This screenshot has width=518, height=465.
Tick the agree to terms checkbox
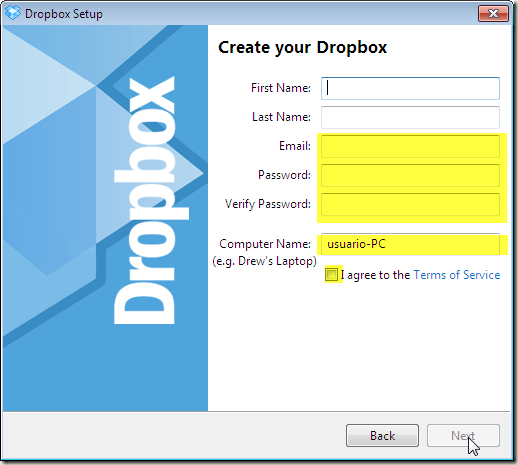(331, 275)
